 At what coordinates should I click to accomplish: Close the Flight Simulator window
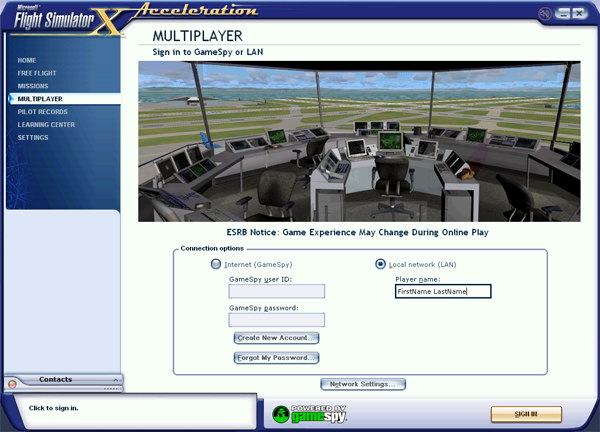click(x=580, y=14)
